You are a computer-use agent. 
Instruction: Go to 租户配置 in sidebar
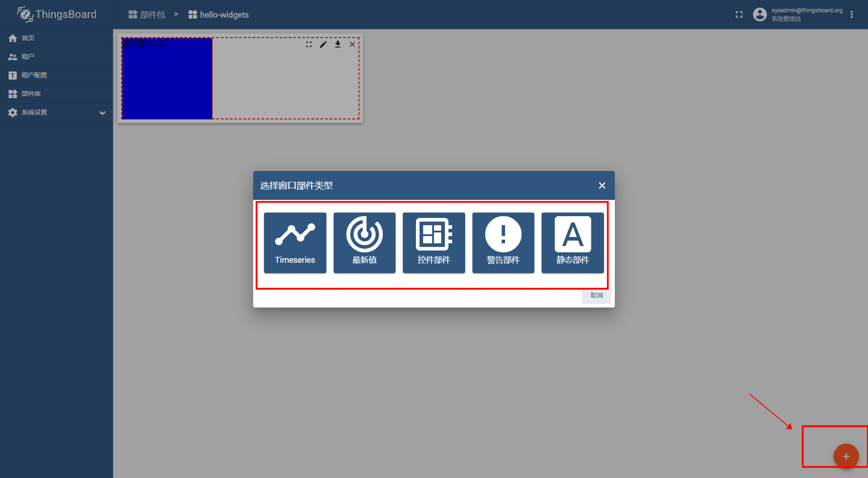coord(57,75)
